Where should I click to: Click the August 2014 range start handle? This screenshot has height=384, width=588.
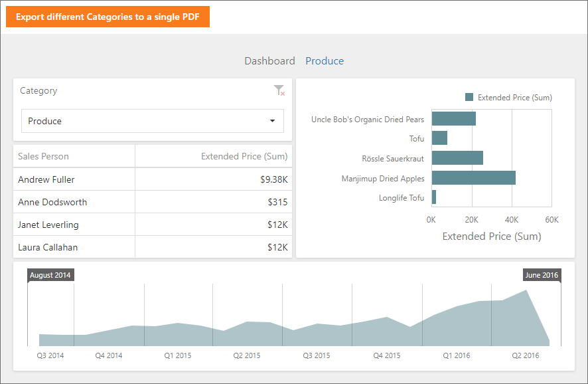50,275
